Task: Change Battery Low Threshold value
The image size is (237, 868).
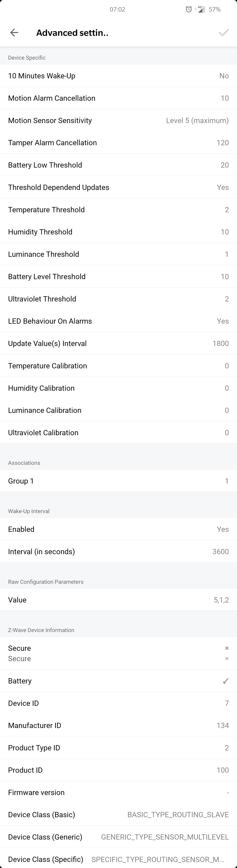Action: pos(118,165)
